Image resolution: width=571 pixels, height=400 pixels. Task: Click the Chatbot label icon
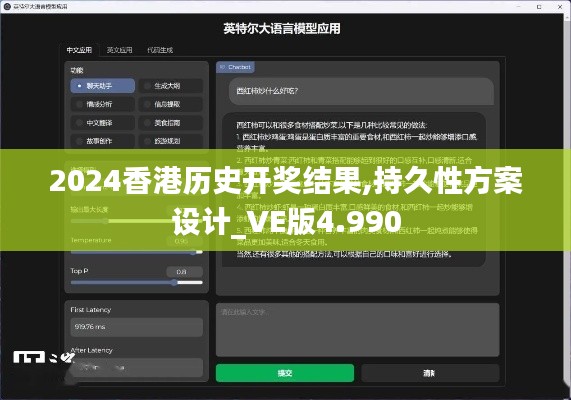pos(223,67)
